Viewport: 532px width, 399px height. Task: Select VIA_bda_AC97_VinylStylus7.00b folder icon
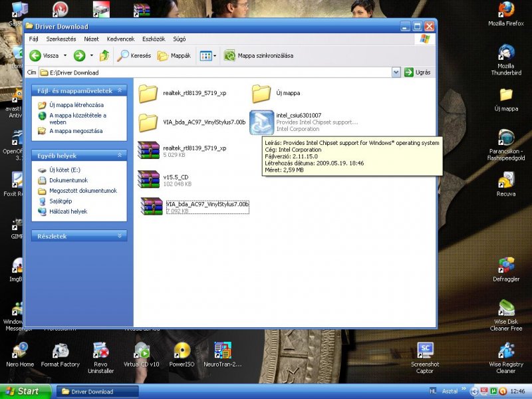[x=148, y=122]
